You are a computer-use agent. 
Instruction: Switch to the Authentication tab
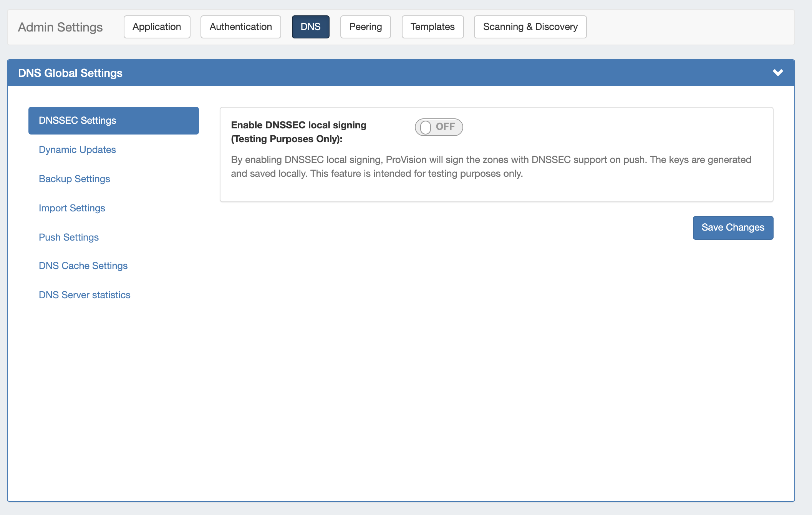click(x=240, y=27)
